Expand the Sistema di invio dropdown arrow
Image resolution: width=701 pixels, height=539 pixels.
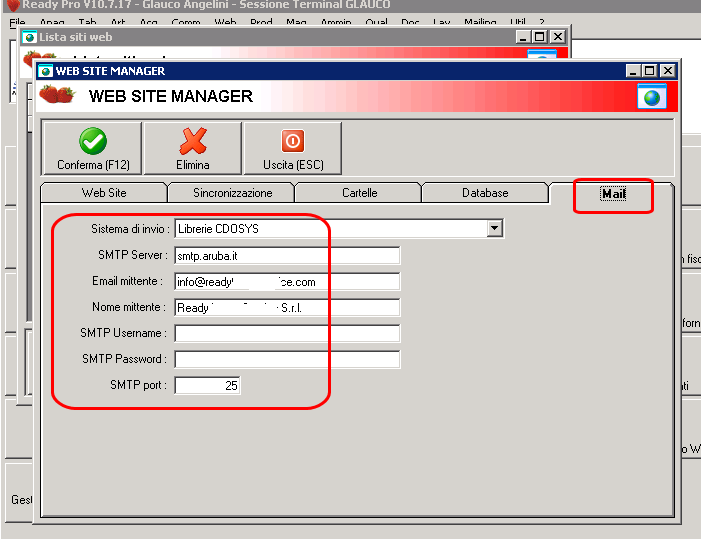point(494,228)
